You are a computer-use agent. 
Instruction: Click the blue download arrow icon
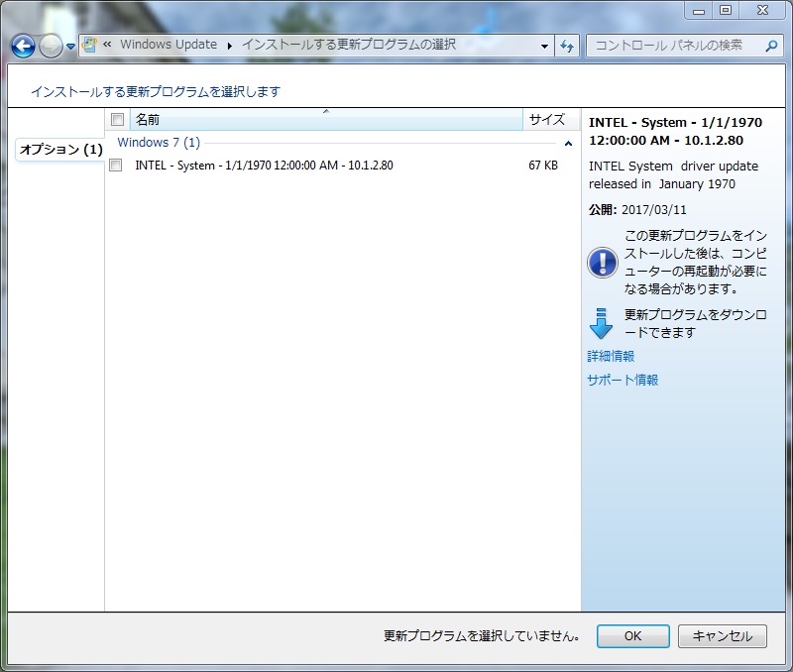pos(601,324)
